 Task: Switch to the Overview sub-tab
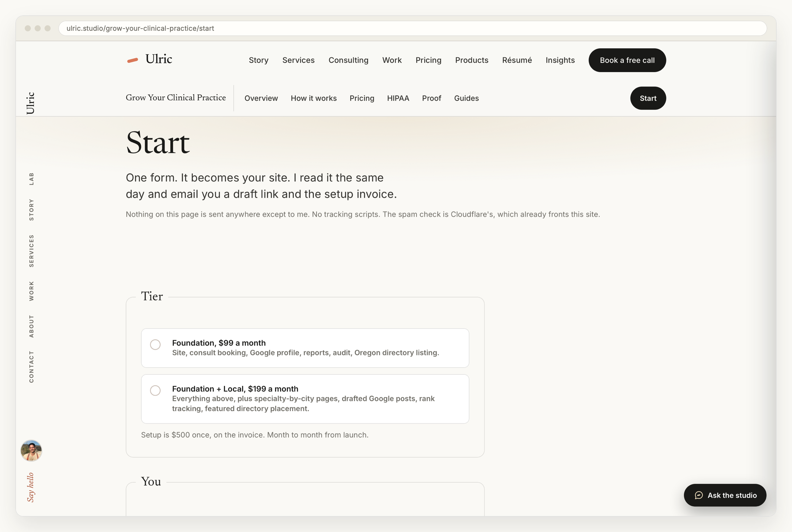click(261, 98)
